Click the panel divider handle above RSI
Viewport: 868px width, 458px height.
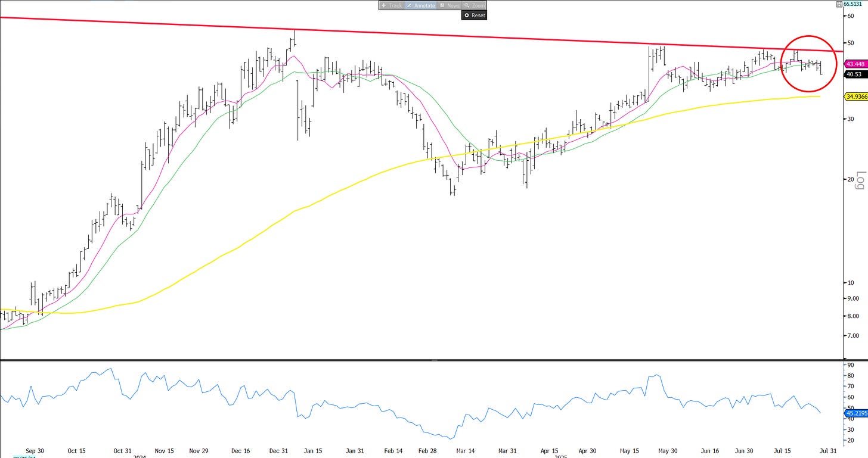[434, 360]
